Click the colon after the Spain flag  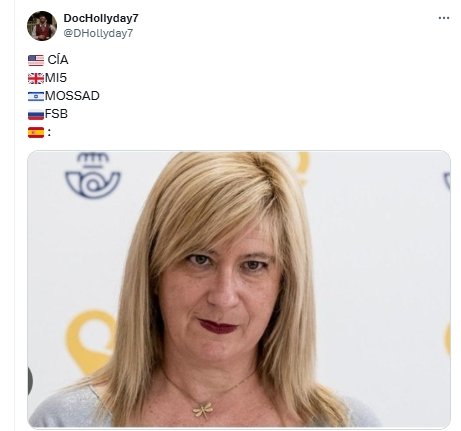click(49, 133)
